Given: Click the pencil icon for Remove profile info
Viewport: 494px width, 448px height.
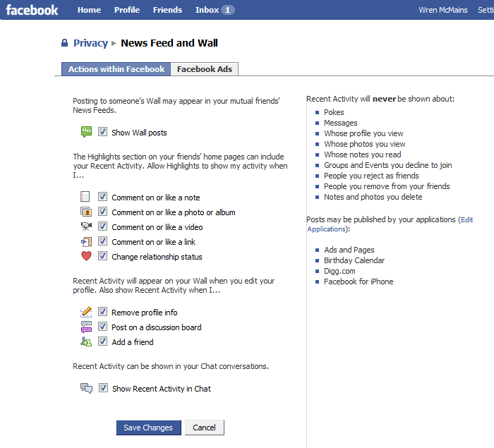Looking at the screenshot, I should (86, 312).
